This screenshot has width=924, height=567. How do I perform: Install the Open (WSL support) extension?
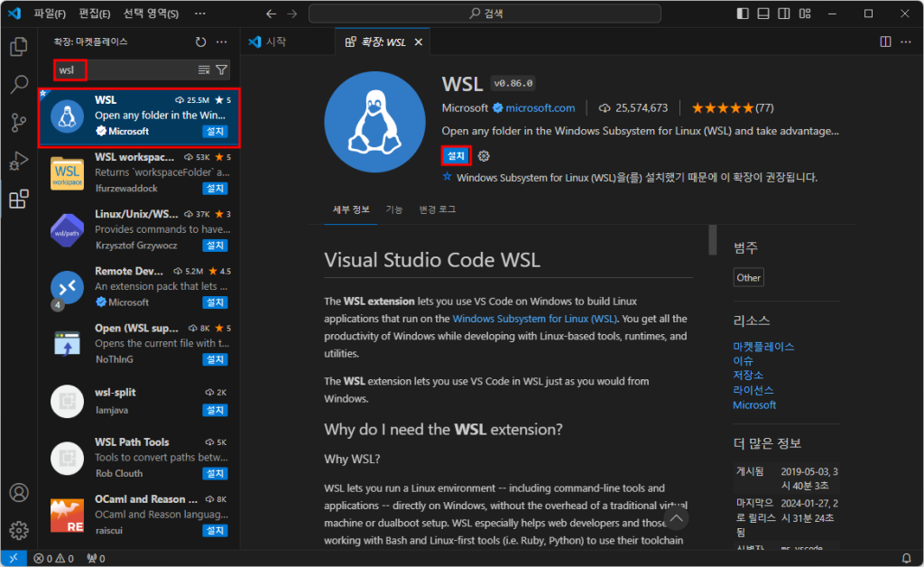point(215,359)
